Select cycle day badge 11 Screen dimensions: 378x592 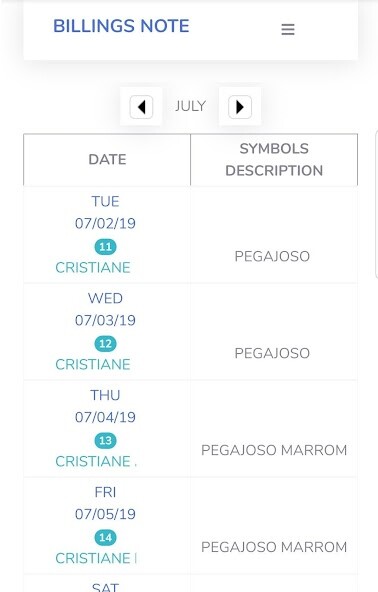click(105, 247)
